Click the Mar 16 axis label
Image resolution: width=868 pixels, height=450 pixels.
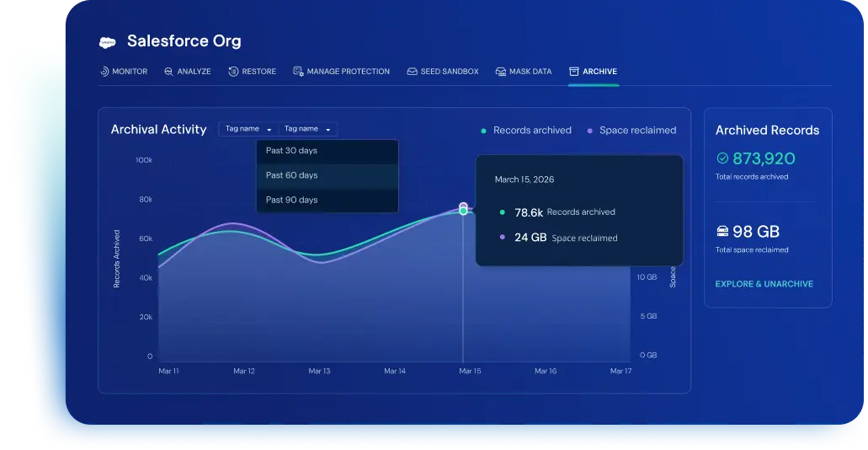546,372
